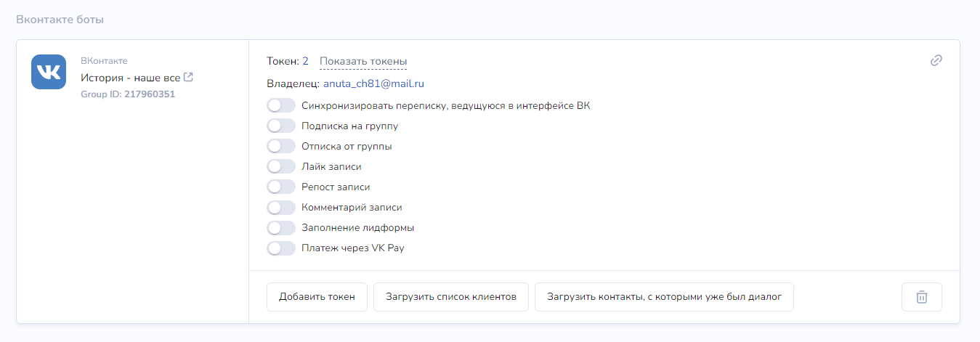Viewport: 980px width, 342px height.
Task: Click Добавить токен button
Action: (317, 297)
